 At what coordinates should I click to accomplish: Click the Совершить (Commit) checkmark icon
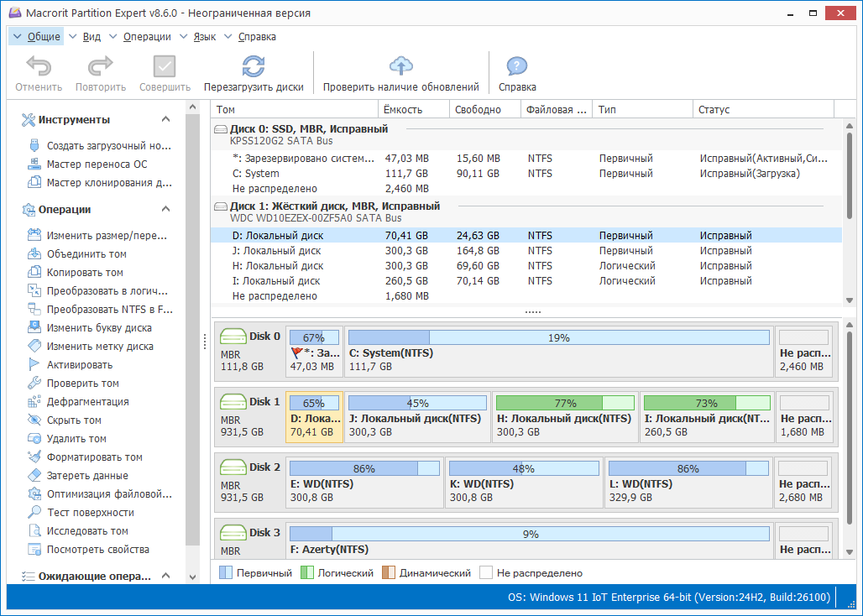(165, 66)
